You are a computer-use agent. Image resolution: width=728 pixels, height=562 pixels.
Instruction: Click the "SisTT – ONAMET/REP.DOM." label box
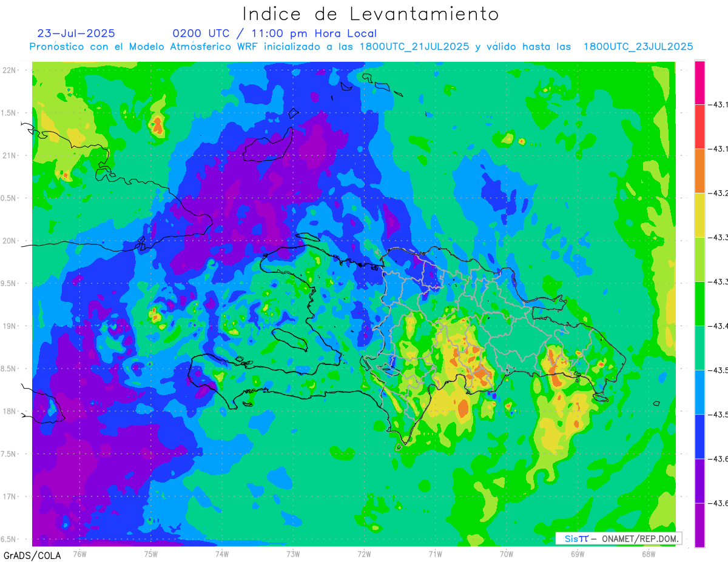click(x=618, y=538)
